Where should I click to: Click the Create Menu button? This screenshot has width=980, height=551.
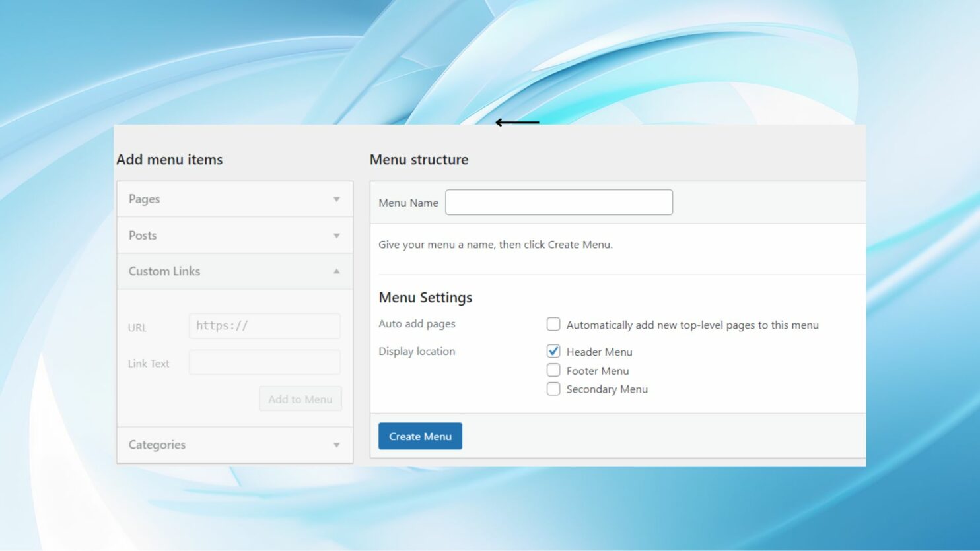point(420,436)
